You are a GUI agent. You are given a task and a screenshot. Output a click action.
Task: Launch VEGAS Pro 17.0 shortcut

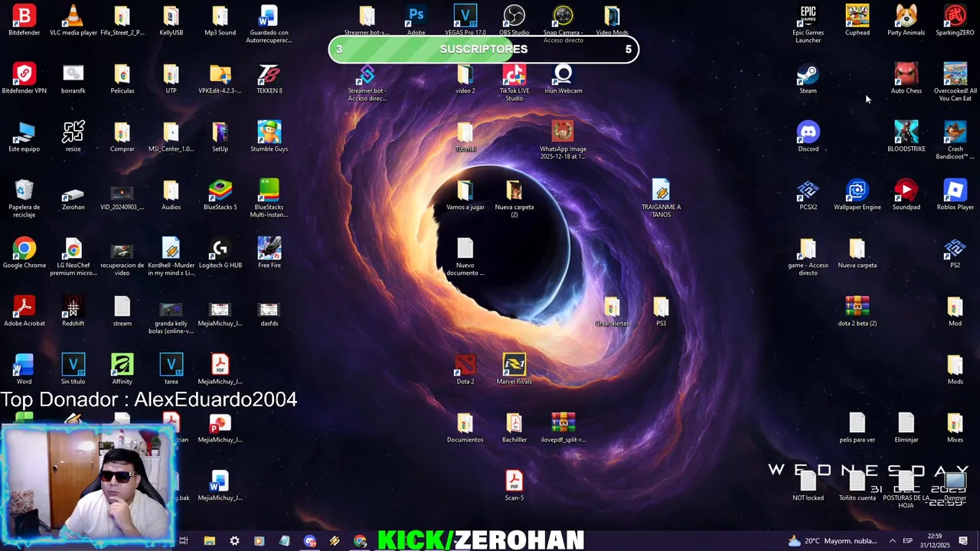pos(465,21)
